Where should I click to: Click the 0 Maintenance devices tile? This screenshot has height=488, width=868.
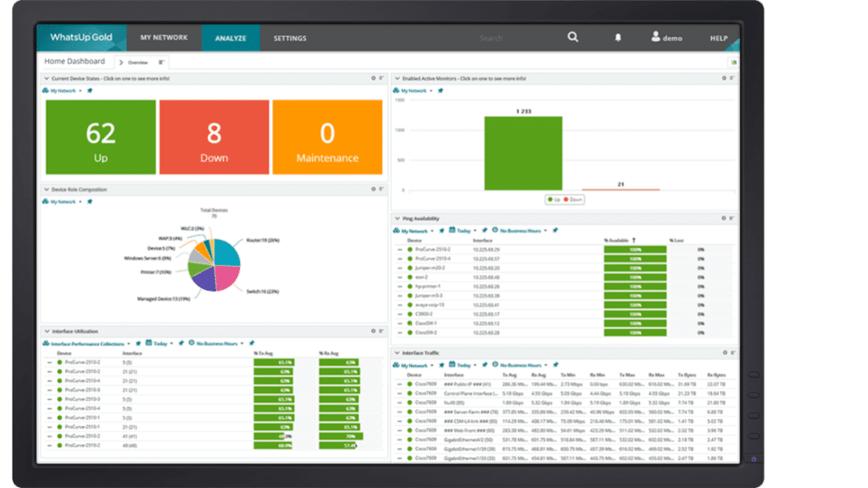pyautogui.click(x=327, y=137)
